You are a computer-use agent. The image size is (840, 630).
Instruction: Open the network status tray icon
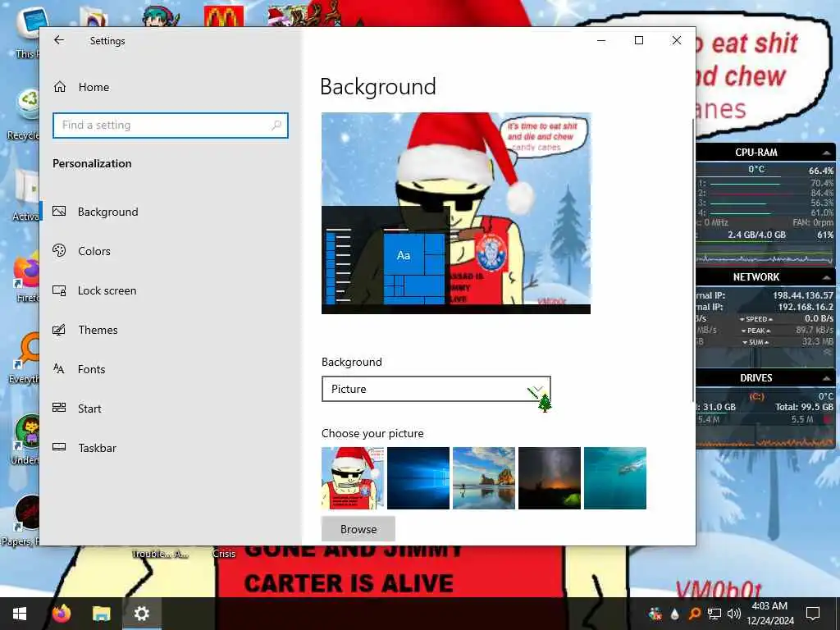[714, 614]
